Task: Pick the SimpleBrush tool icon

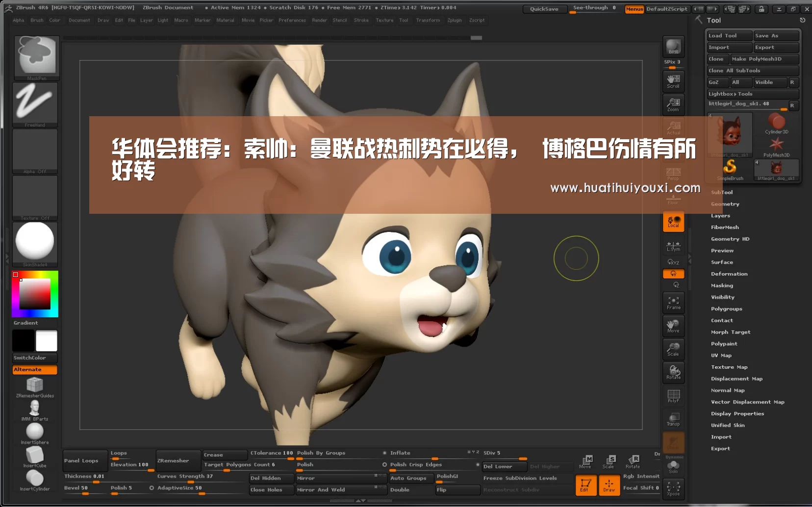Action: (x=730, y=170)
